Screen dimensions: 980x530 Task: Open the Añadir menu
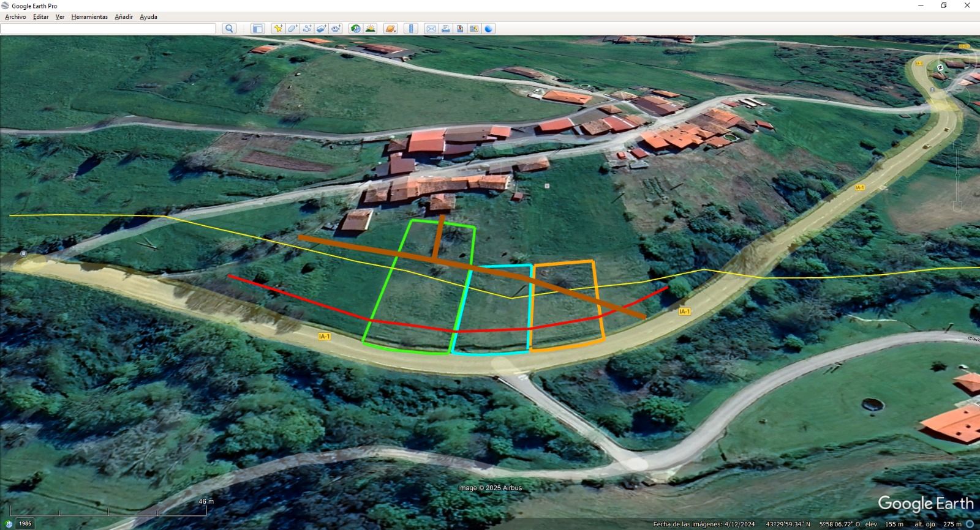click(124, 17)
